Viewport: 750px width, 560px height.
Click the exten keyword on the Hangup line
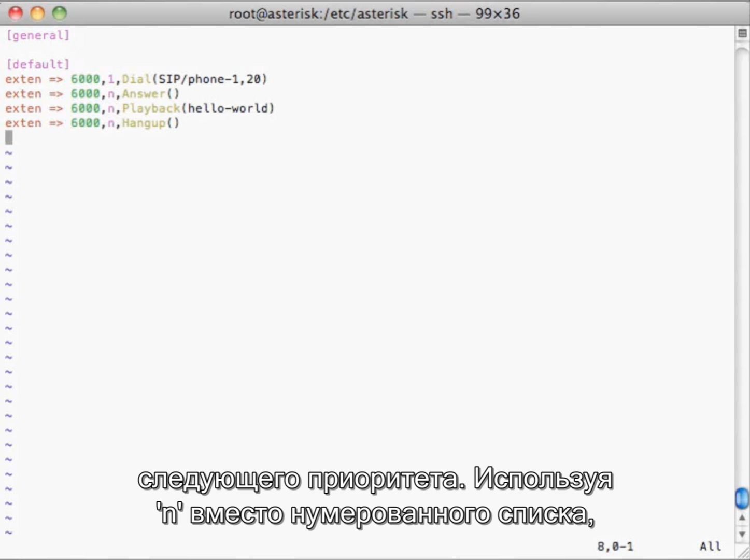[23, 123]
